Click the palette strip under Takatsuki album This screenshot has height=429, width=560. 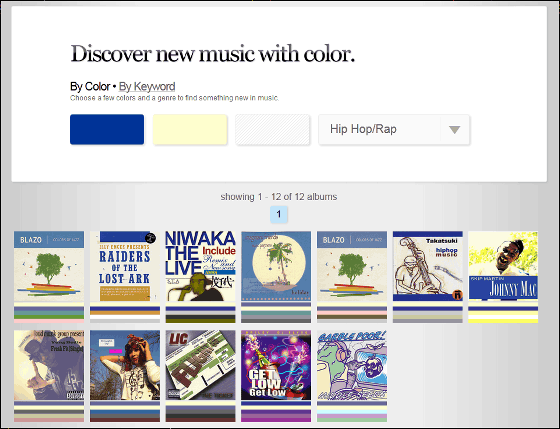[428, 313]
